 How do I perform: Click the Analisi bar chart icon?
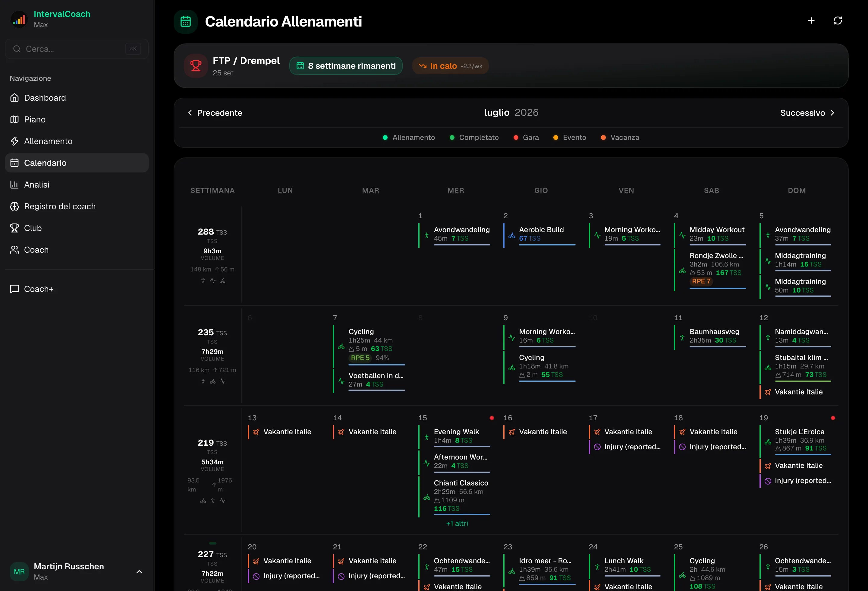pyautogui.click(x=14, y=185)
